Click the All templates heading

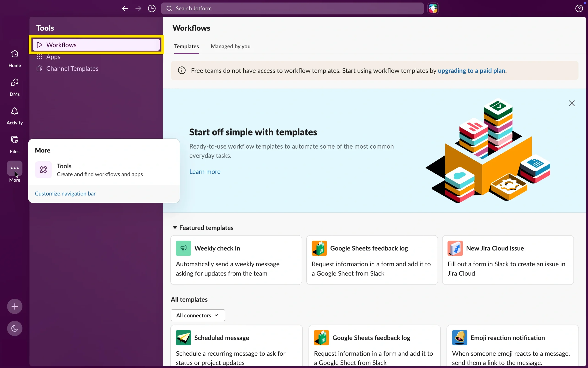[x=189, y=299]
